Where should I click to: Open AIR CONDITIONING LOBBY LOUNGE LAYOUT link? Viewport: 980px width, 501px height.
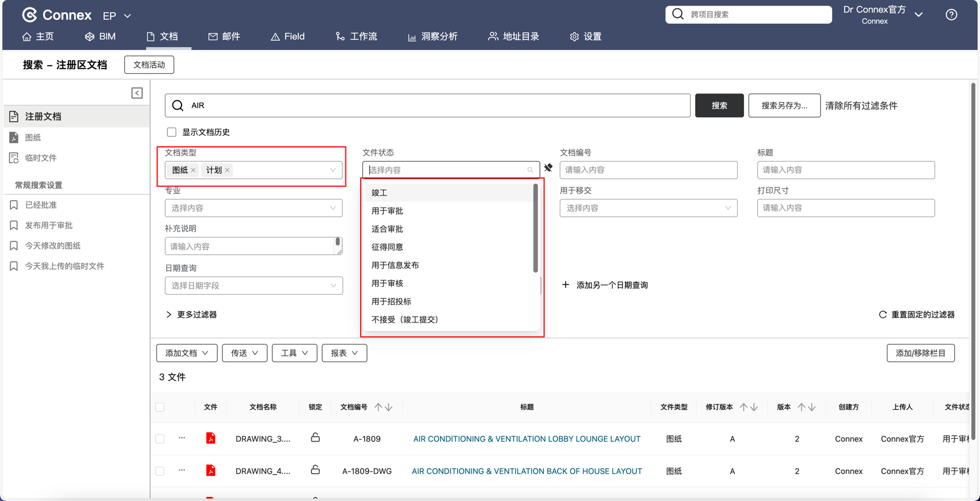[x=526, y=439]
